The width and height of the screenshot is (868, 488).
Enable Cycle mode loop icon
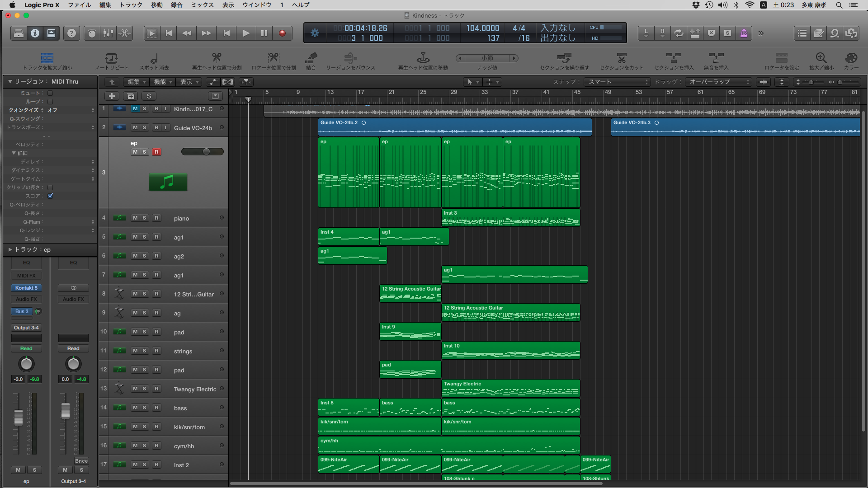point(679,33)
